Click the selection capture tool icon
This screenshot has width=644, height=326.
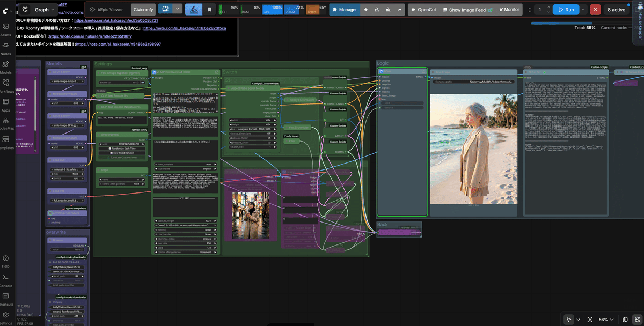pos(165,9)
